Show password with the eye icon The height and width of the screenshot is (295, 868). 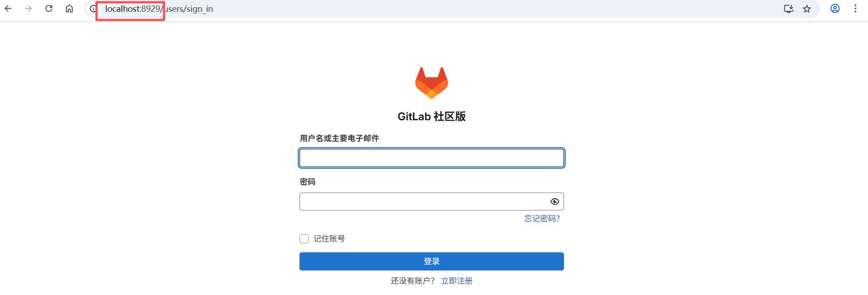tap(554, 202)
